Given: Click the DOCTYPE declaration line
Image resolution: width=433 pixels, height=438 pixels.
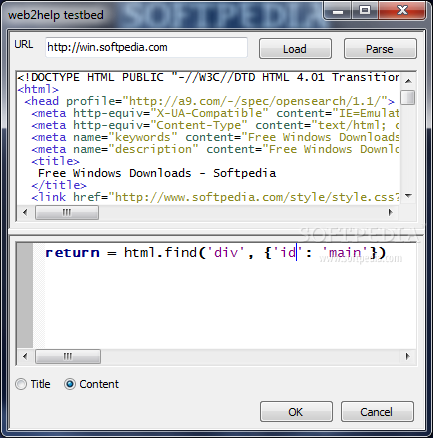Looking at the screenshot, I should (208, 77).
